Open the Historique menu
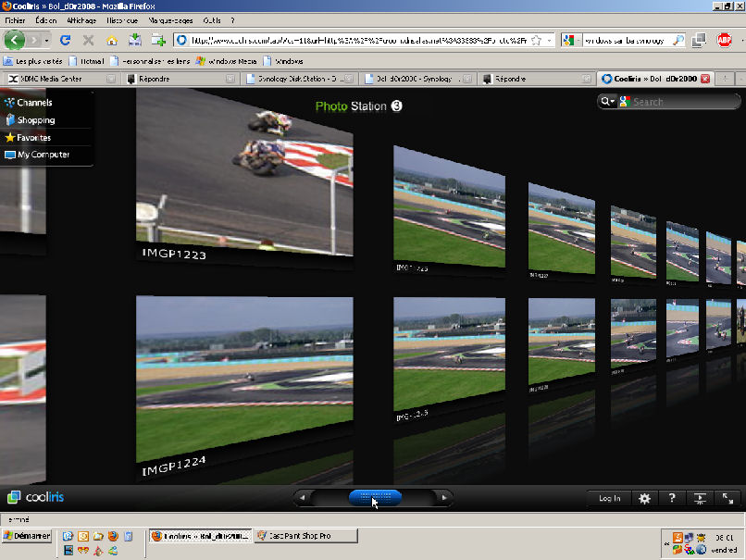This screenshot has width=746, height=560. (x=122, y=20)
